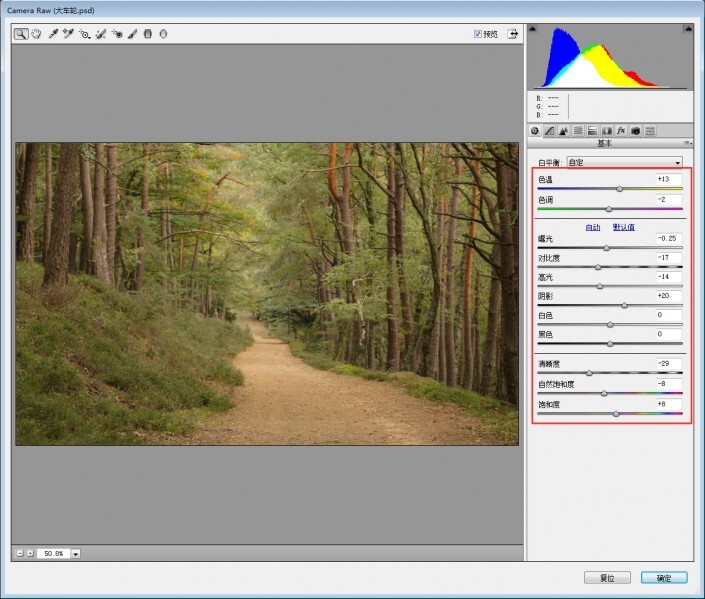Open the zoom level dropdown
The image size is (705, 599).
point(75,553)
